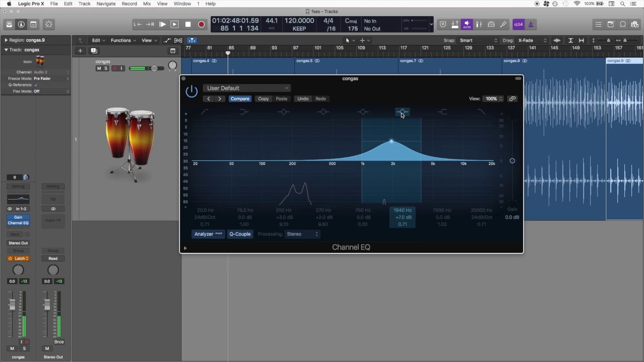Viewport: 644px width, 362px height.
Task: Toggle the active 1940 Hz band icon
Action: pyautogui.click(x=402, y=112)
